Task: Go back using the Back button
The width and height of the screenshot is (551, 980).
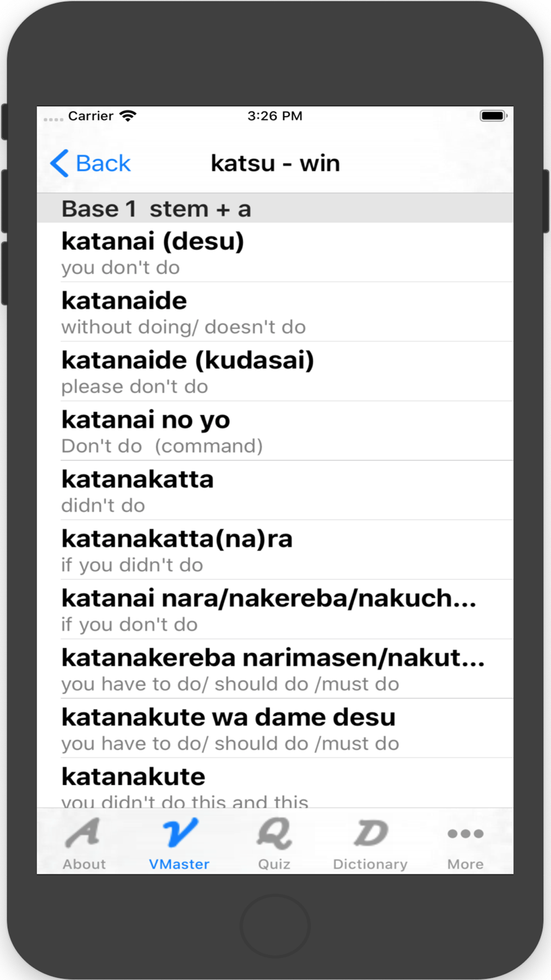Action: (x=90, y=163)
